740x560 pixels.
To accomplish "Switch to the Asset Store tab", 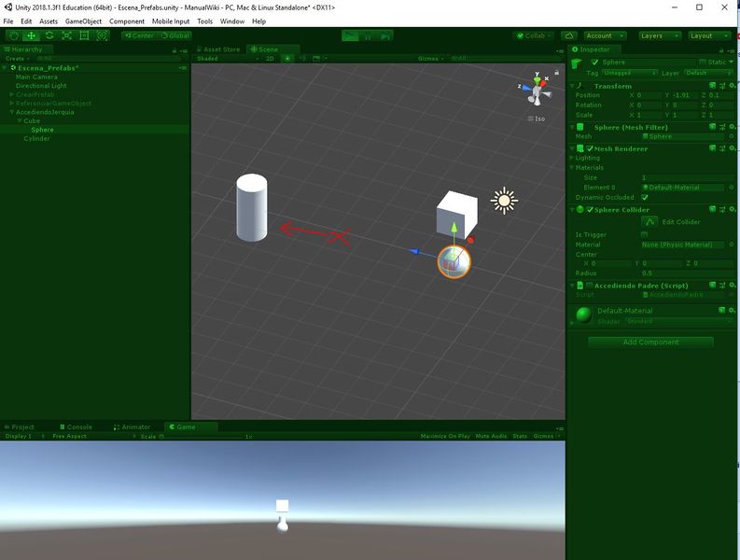I will tap(218, 49).
